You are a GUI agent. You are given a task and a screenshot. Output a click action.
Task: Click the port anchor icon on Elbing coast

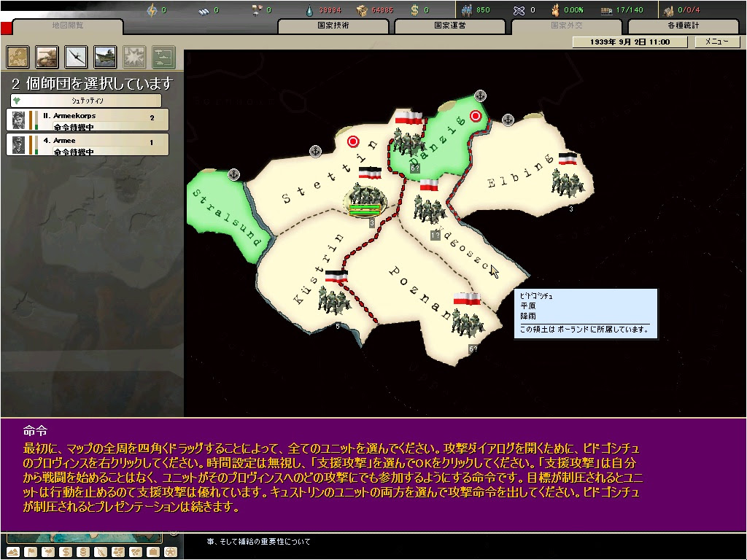(508, 120)
